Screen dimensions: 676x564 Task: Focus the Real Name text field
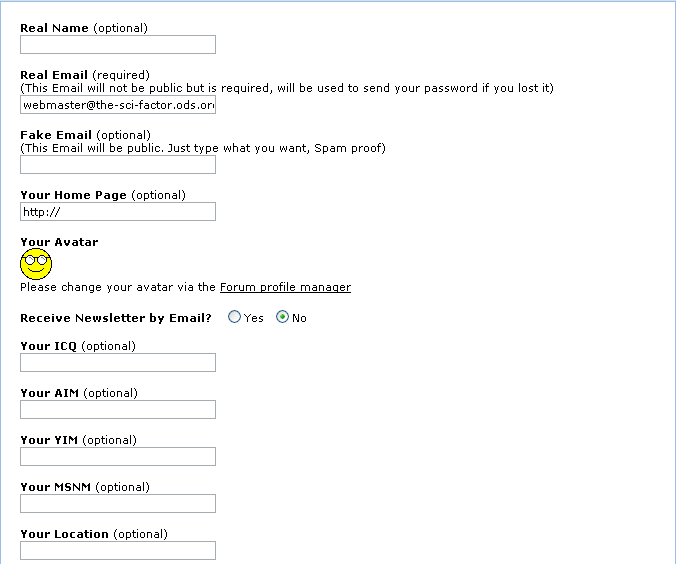tap(118, 44)
